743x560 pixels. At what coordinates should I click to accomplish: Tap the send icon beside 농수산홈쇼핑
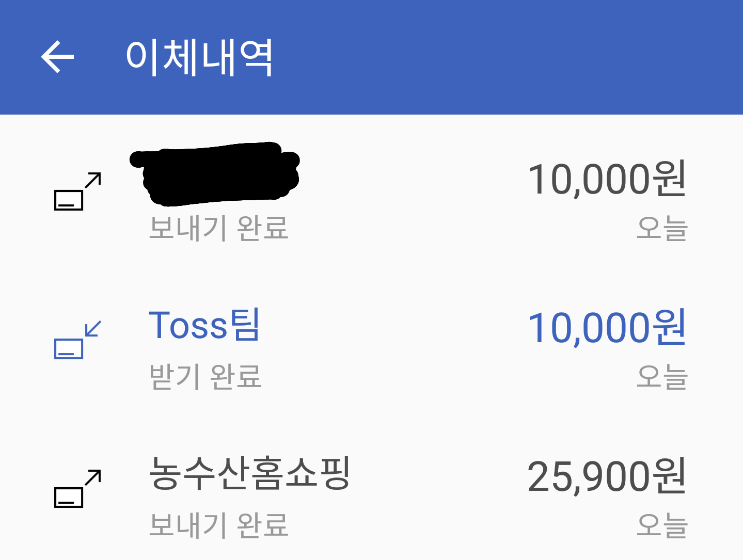[x=77, y=488]
